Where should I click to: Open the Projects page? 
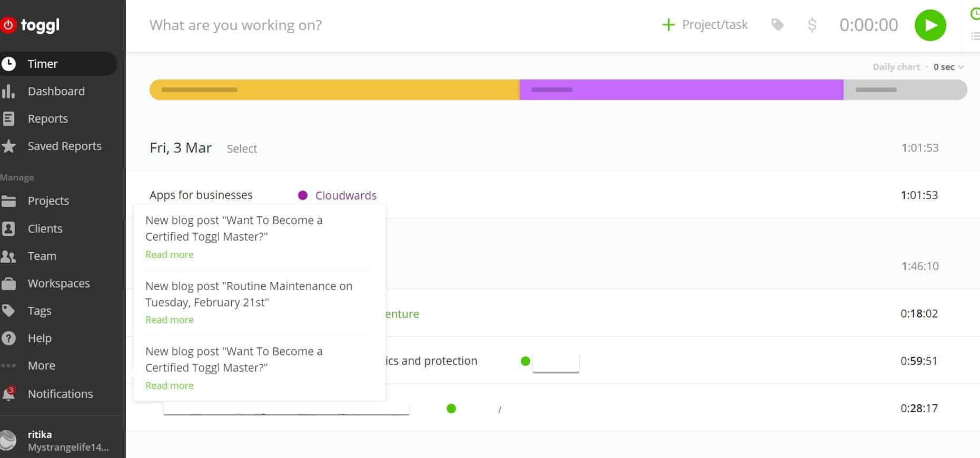click(48, 201)
